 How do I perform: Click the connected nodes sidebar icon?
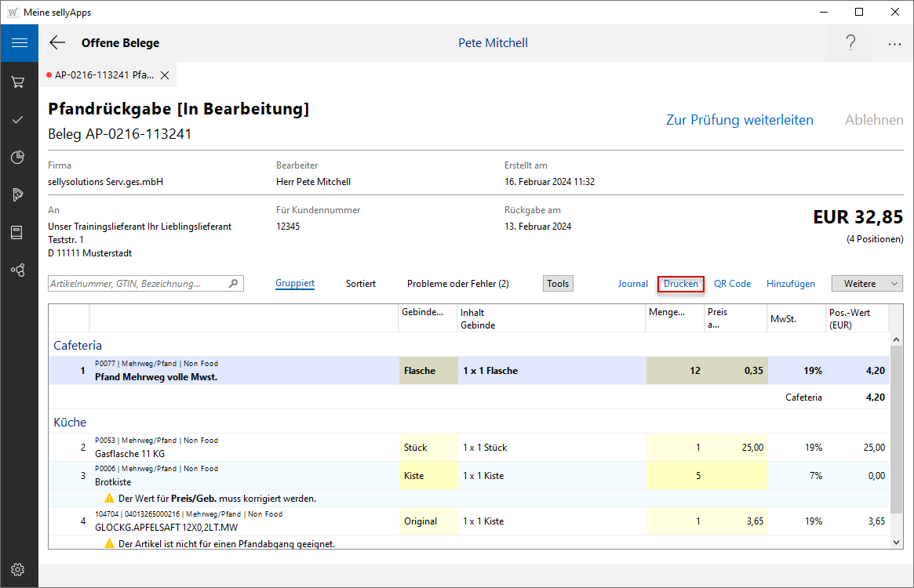tap(19, 270)
